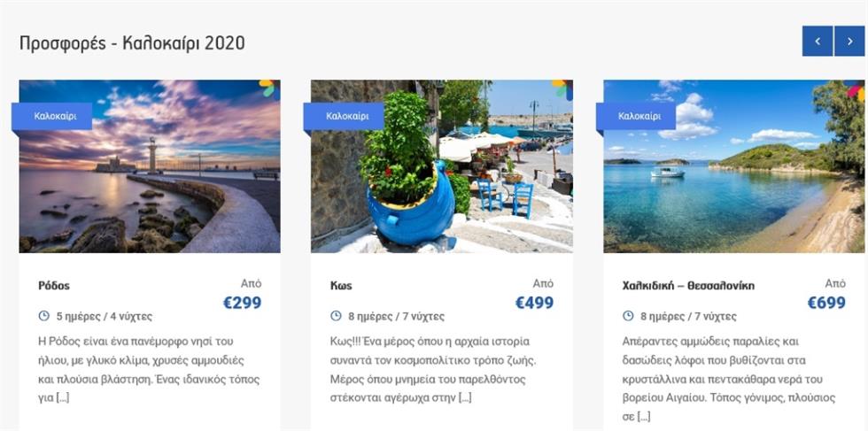
Task: Open the Ρόδος offer title
Action: [x=54, y=286]
